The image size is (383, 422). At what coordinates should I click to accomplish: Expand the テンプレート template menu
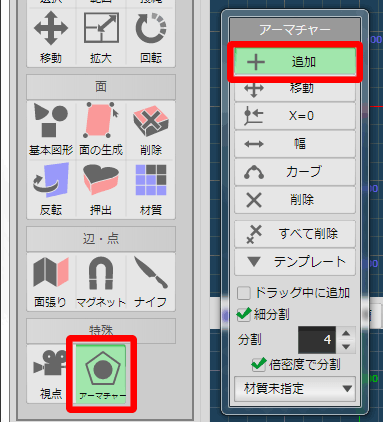click(x=295, y=262)
